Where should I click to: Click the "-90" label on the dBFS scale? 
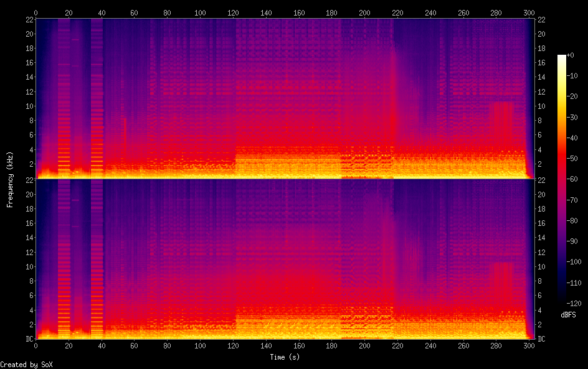(x=572, y=241)
